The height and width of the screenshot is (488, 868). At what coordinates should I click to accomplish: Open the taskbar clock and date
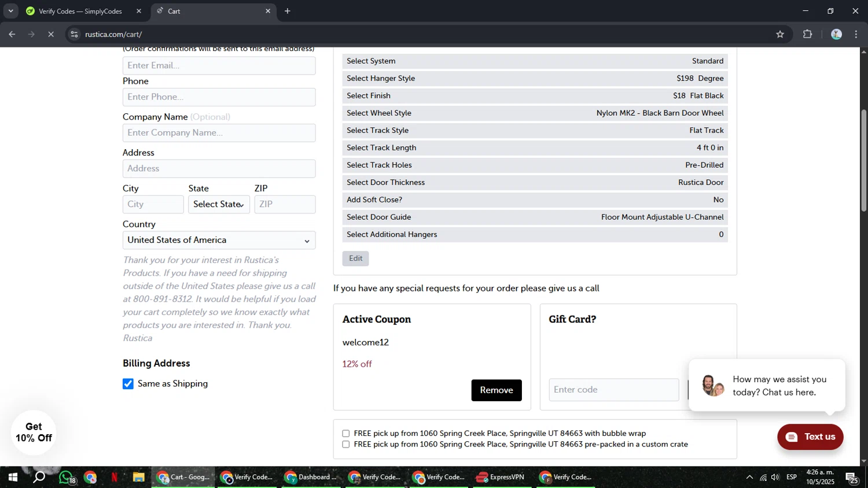(x=821, y=478)
